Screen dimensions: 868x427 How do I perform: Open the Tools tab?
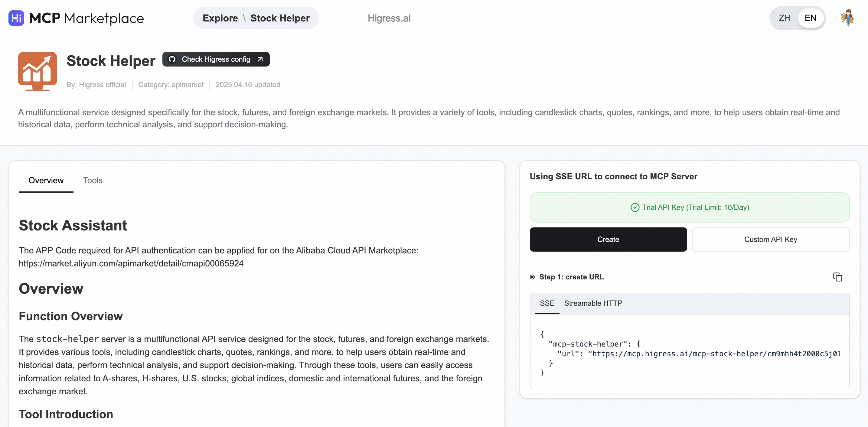[x=93, y=181]
